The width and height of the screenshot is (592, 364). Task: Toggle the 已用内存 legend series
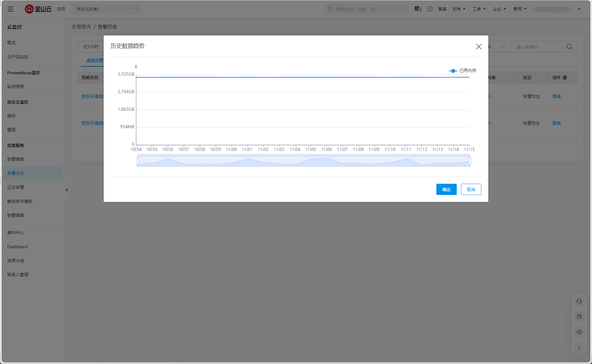click(x=463, y=71)
